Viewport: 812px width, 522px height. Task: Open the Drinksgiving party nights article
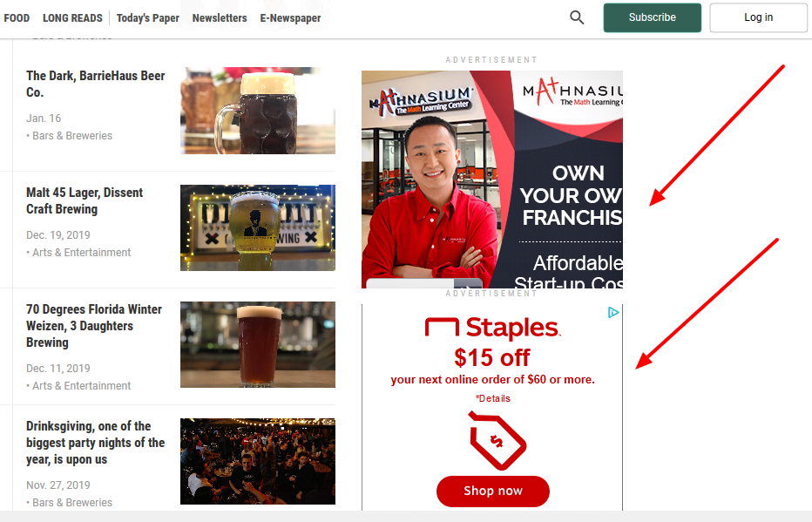[95, 442]
